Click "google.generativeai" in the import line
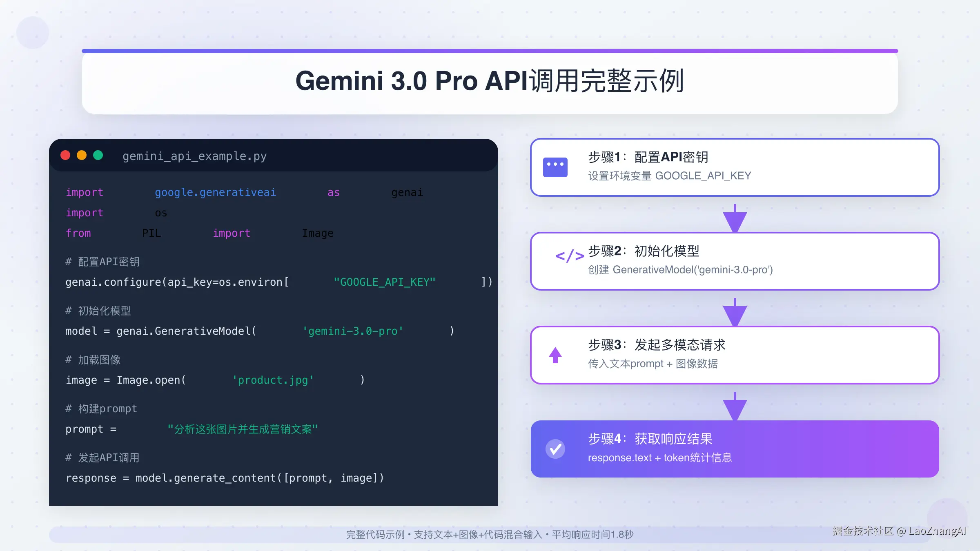This screenshot has height=551, width=980. pyautogui.click(x=215, y=192)
